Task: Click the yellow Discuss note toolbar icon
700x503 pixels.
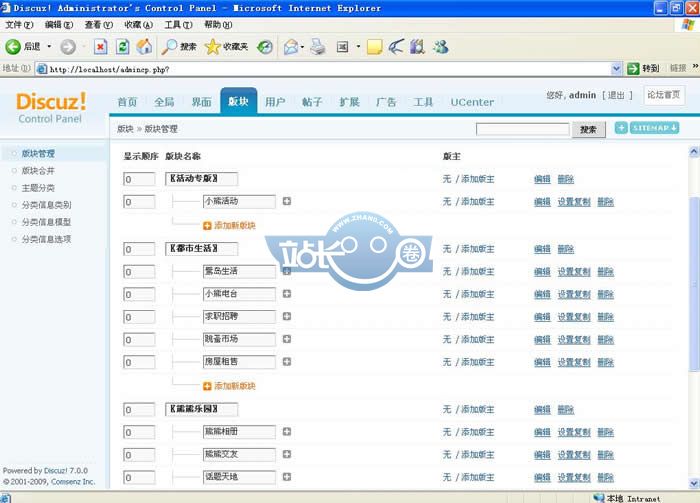Action: (x=374, y=46)
